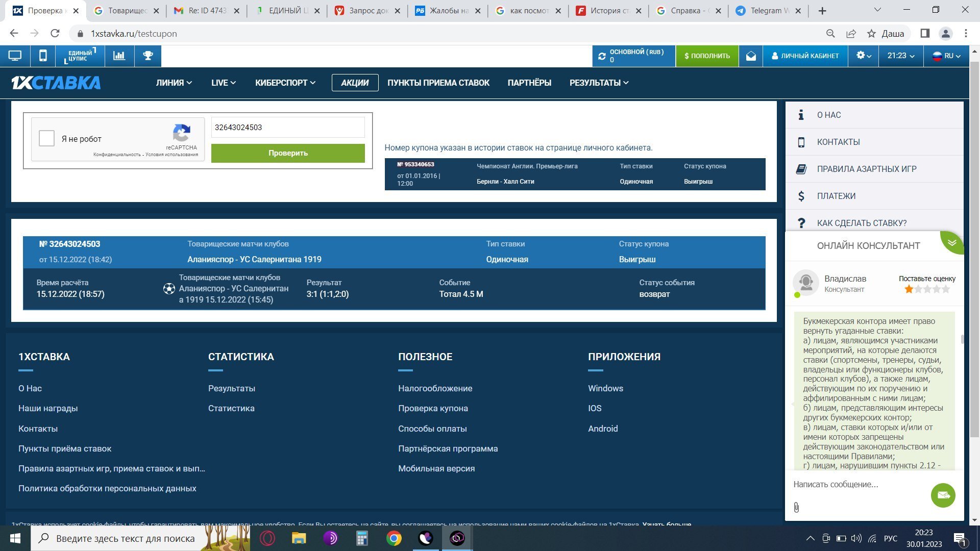Open messages envelope icon in top bar

(751, 56)
